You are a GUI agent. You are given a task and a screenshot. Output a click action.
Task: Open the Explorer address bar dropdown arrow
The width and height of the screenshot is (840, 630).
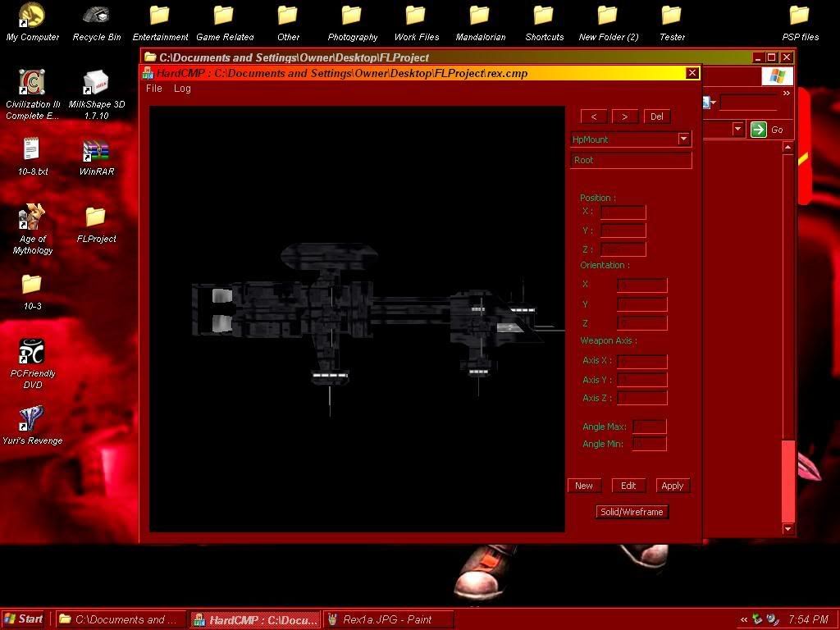coord(737,130)
